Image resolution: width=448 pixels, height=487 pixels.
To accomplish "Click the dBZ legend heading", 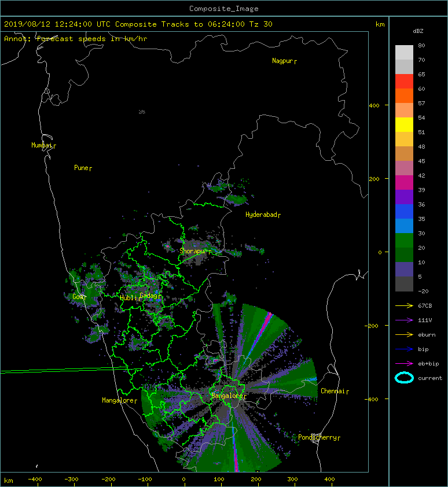I will pos(418,31).
